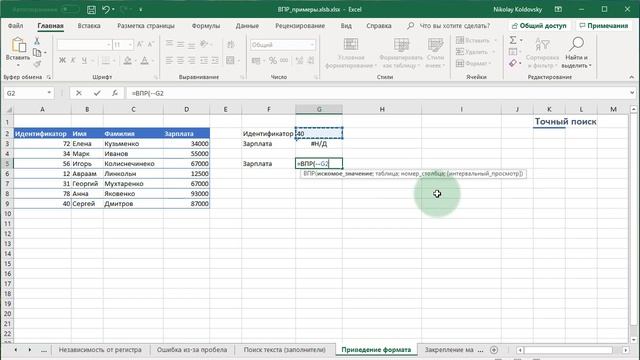Click the fill color bucket swatch

(x=127, y=61)
